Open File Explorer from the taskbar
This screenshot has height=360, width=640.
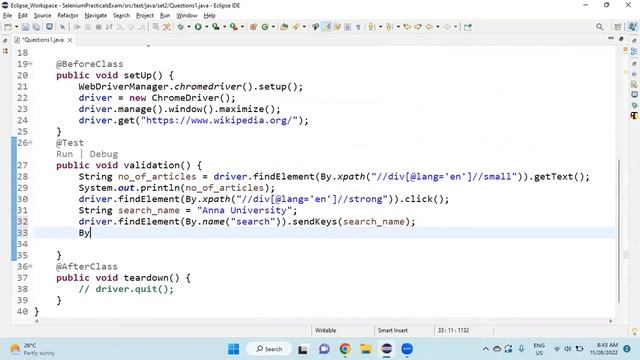point(365,349)
